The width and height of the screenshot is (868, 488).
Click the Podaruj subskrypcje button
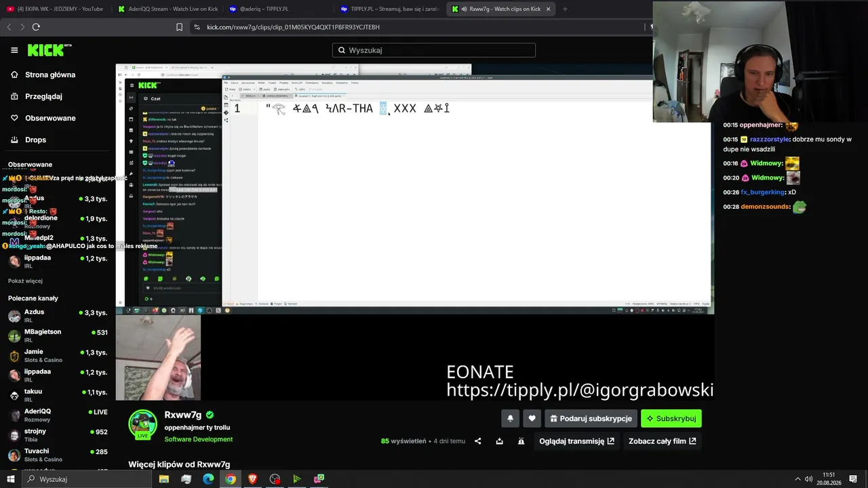591,418
